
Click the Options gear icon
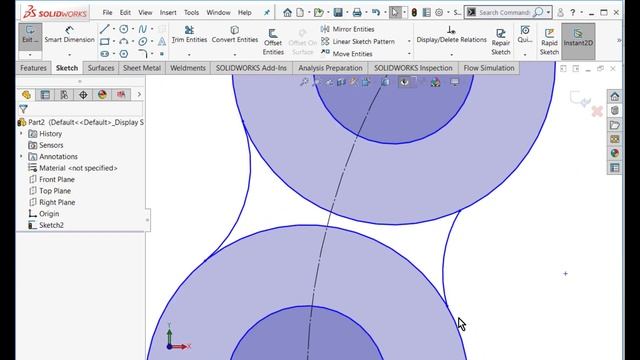[439, 13]
